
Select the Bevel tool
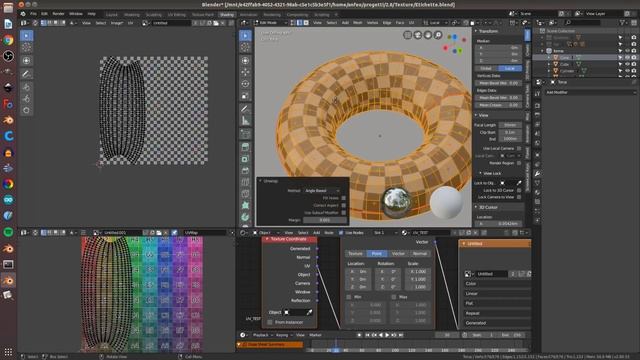[x=245, y=171]
